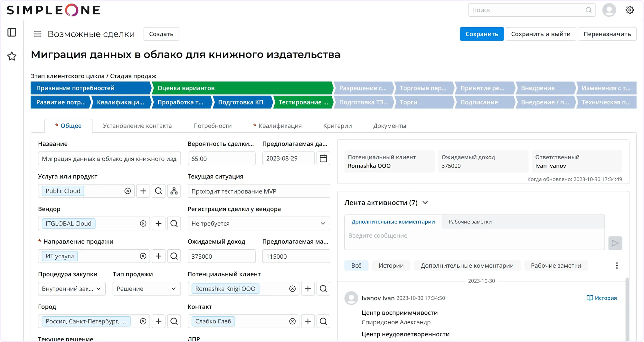Open the sidebar panel toggle icon

pyautogui.click(x=12, y=32)
